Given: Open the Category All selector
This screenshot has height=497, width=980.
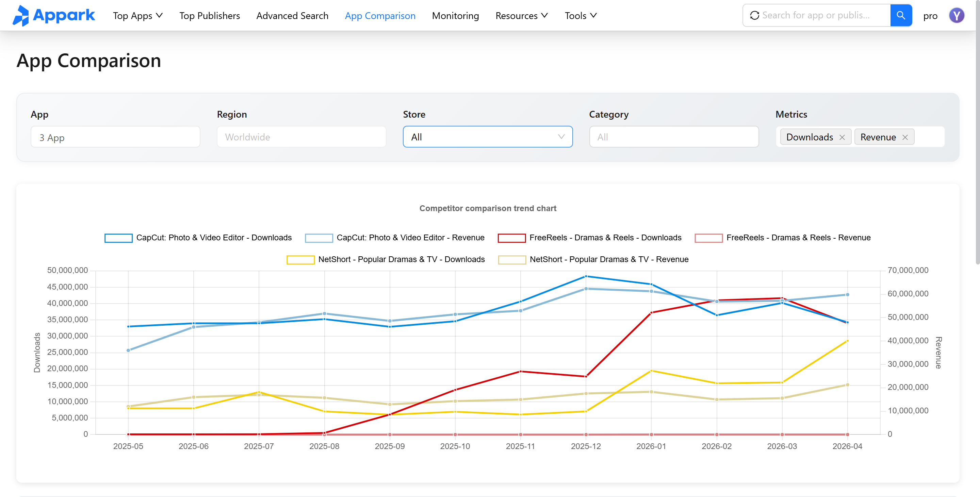Looking at the screenshot, I should tap(674, 137).
